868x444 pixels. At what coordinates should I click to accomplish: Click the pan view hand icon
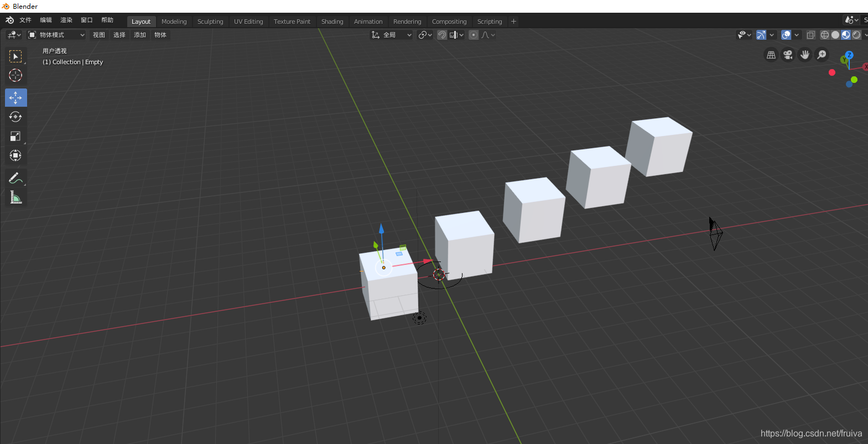[805, 55]
